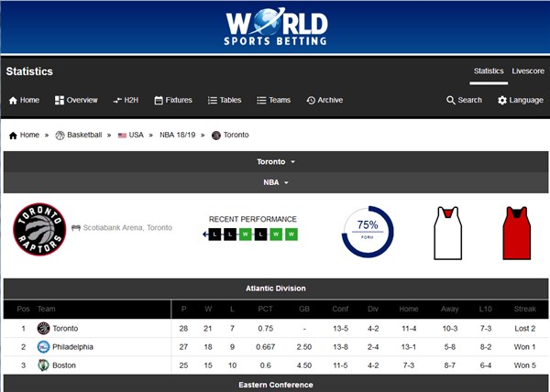This screenshot has height=392, width=550.
Task: Click the USA breadcrumb link
Action: tap(136, 135)
